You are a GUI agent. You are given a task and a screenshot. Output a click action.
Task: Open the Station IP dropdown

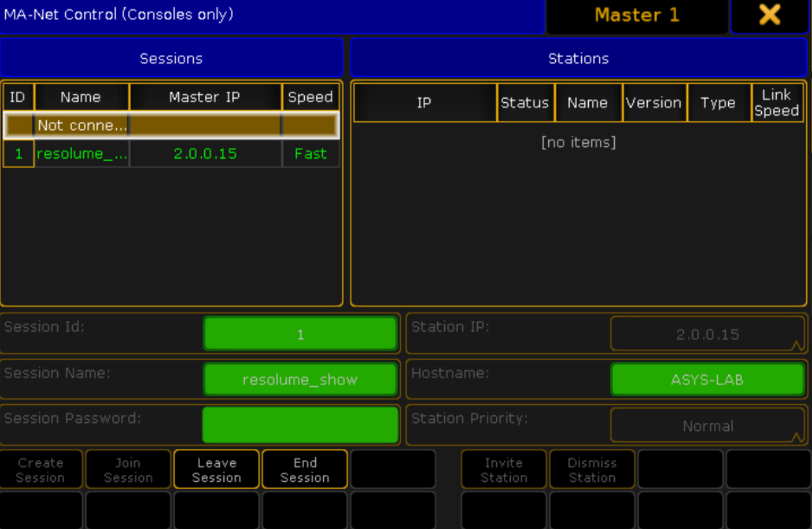point(708,334)
